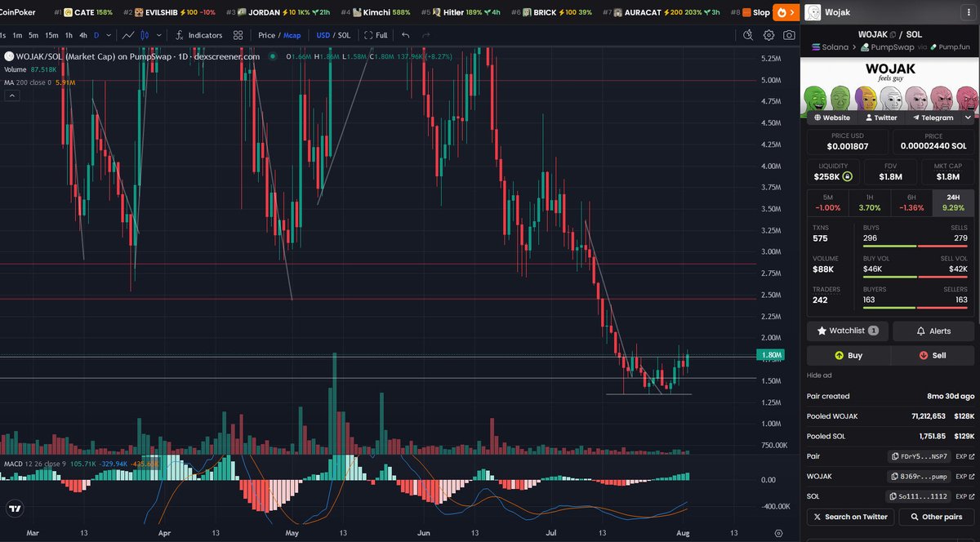Copy the SOL address So111...1112
This screenshot has height=542, width=980.
(920, 496)
